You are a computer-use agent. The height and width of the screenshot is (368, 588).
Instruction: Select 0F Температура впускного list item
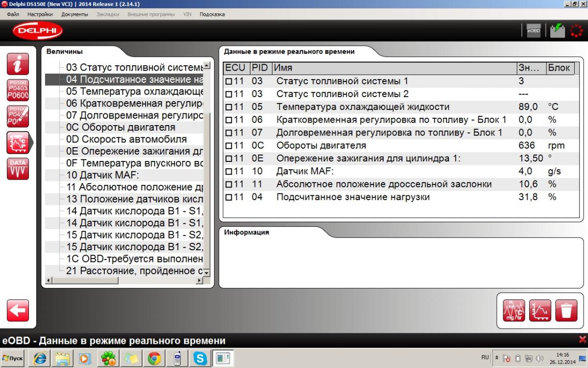tap(134, 163)
